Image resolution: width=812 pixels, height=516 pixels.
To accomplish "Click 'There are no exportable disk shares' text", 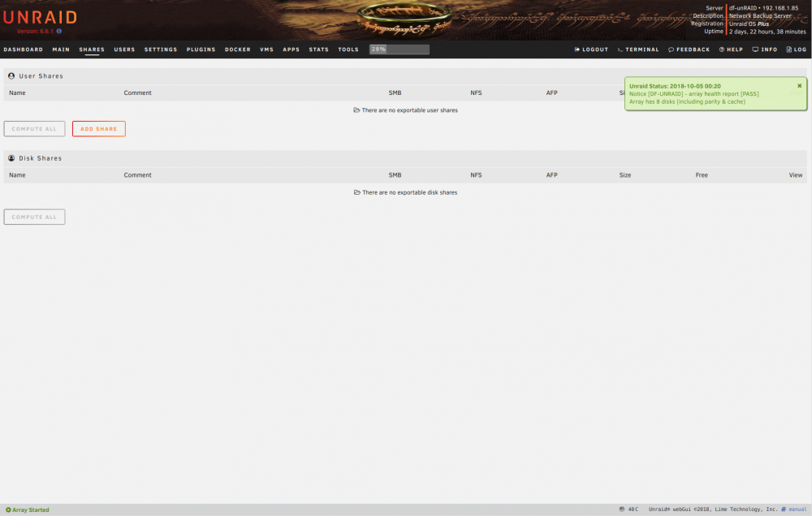I will point(409,192).
